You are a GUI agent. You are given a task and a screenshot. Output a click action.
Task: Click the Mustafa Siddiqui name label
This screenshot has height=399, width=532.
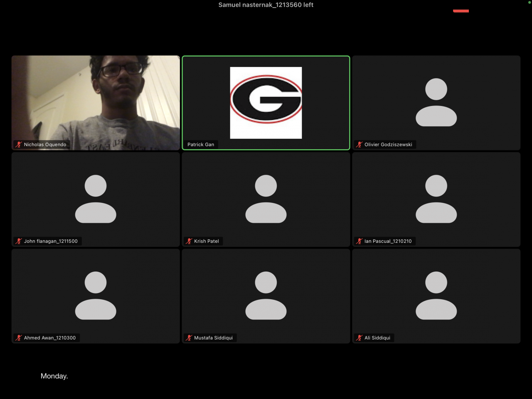(x=213, y=338)
